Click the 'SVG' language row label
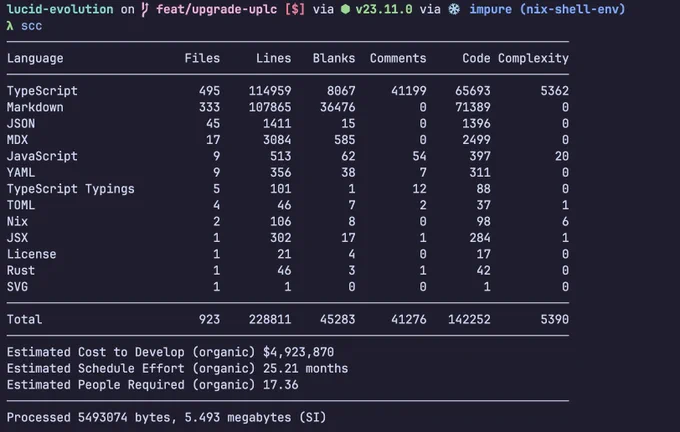 (17, 287)
